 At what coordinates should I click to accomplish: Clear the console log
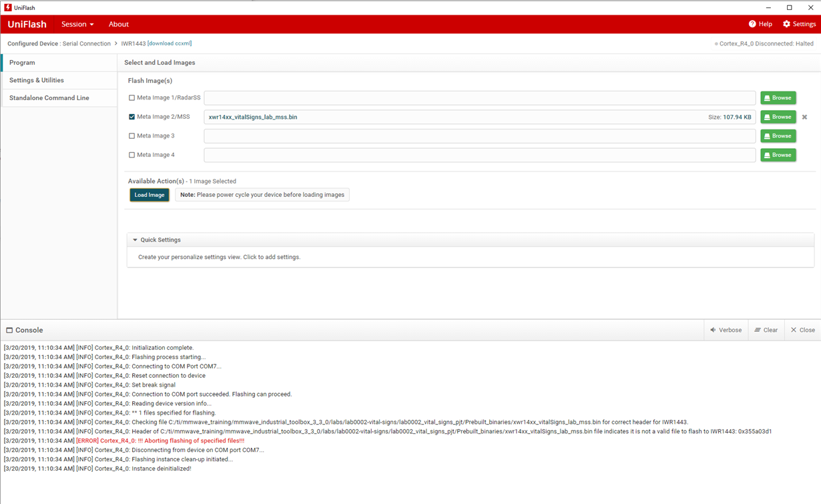(x=766, y=330)
